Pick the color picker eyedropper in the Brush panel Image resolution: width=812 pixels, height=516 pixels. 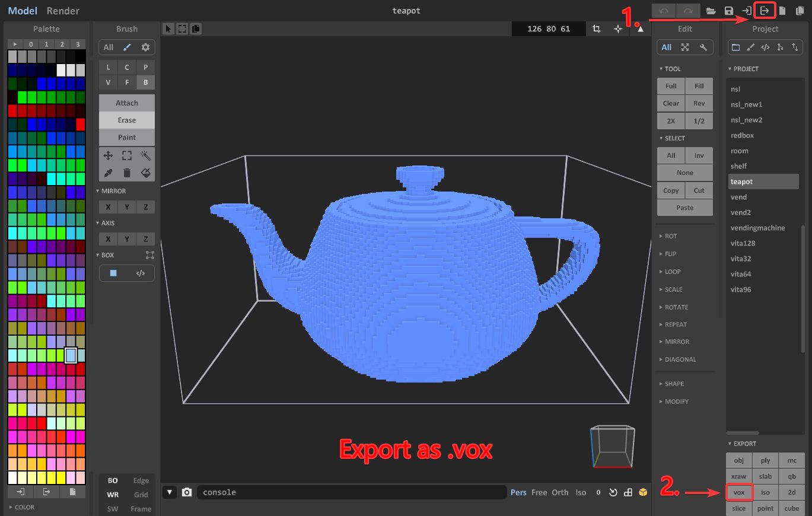coord(107,173)
